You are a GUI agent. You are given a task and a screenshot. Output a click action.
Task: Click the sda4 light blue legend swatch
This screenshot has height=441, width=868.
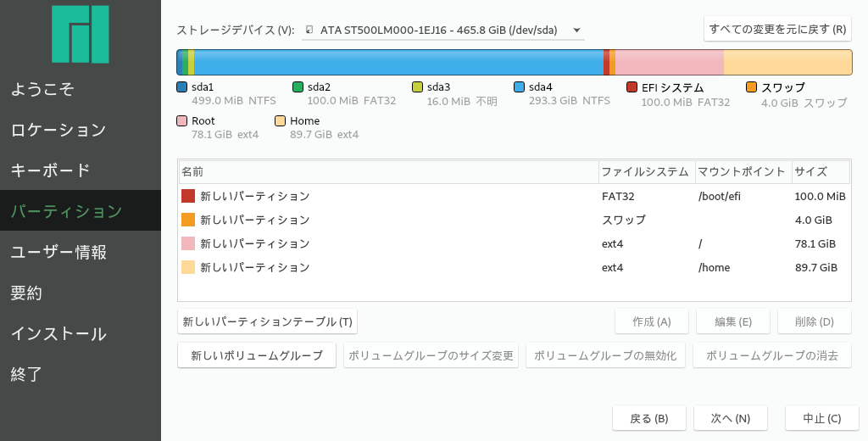click(x=519, y=87)
